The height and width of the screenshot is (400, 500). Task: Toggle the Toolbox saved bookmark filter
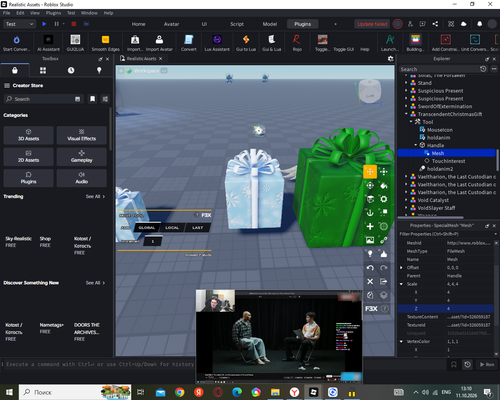point(92,99)
